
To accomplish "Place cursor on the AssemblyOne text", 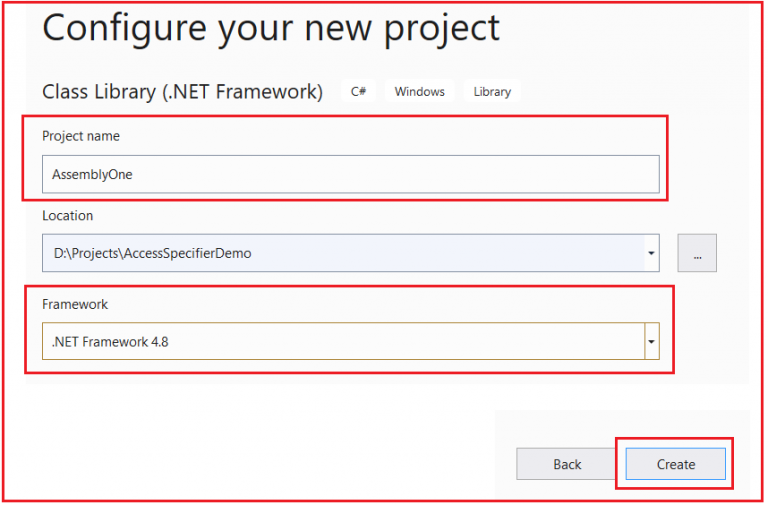I will pos(92,175).
